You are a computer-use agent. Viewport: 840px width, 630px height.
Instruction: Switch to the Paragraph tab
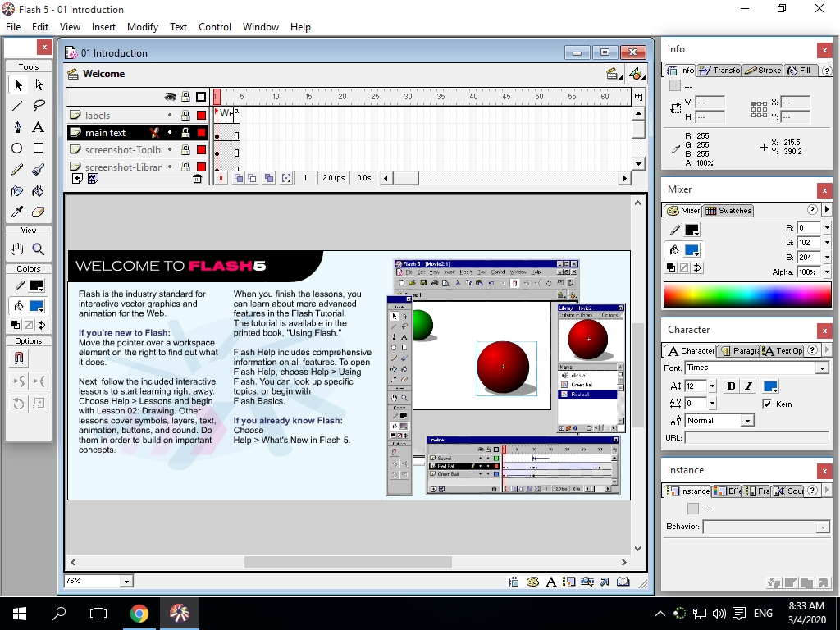[x=739, y=351]
